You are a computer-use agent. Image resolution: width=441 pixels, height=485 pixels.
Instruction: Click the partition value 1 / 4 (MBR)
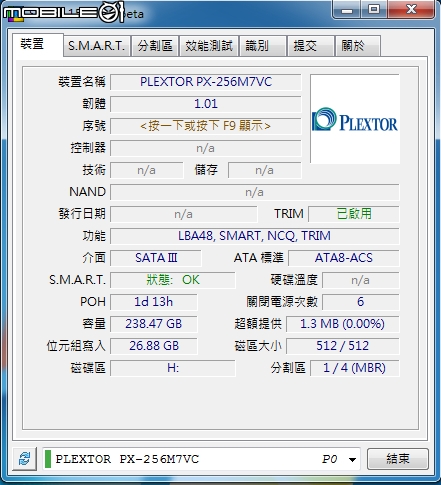(355, 368)
